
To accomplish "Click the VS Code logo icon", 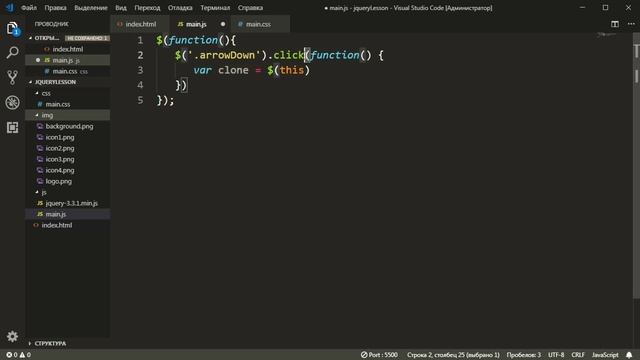I will coord(9,7).
